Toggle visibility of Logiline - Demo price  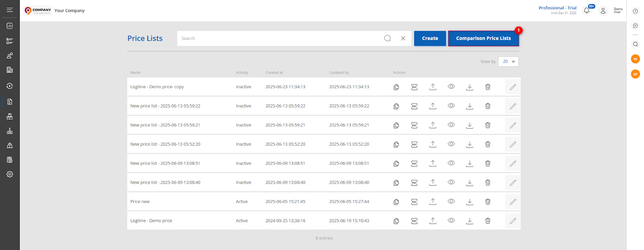point(451,220)
